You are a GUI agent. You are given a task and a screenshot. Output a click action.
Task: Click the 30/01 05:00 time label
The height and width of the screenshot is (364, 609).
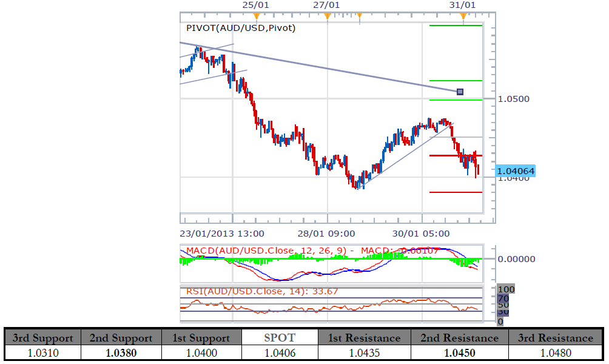point(421,234)
